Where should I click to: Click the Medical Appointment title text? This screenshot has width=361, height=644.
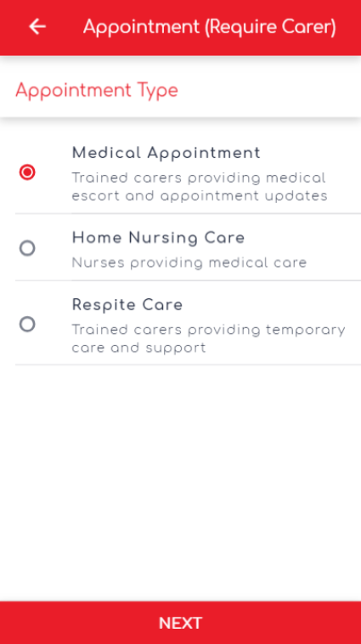(x=166, y=153)
